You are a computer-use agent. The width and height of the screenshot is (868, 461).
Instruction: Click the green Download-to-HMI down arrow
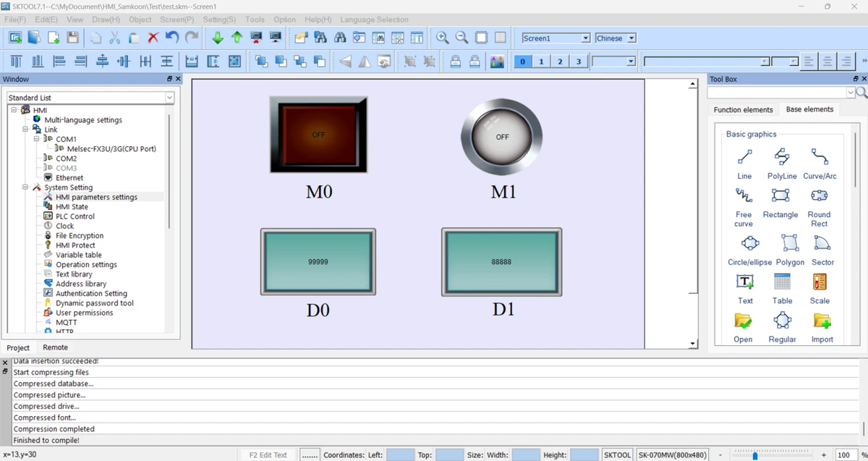tap(217, 38)
